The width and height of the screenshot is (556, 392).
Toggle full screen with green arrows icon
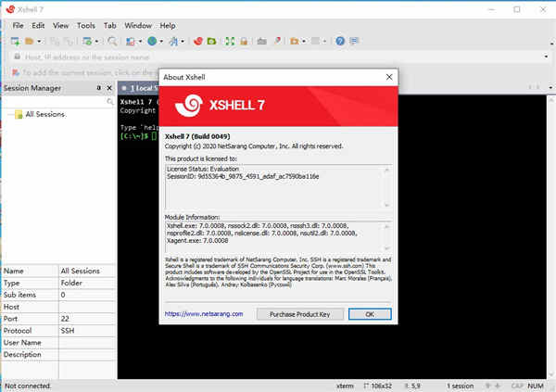pyautogui.click(x=230, y=41)
